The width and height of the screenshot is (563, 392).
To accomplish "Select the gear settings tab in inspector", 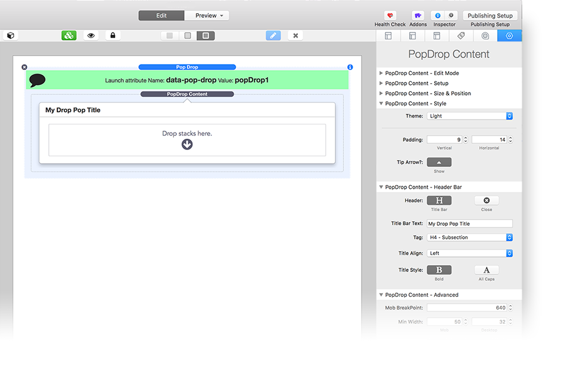I will [509, 36].
